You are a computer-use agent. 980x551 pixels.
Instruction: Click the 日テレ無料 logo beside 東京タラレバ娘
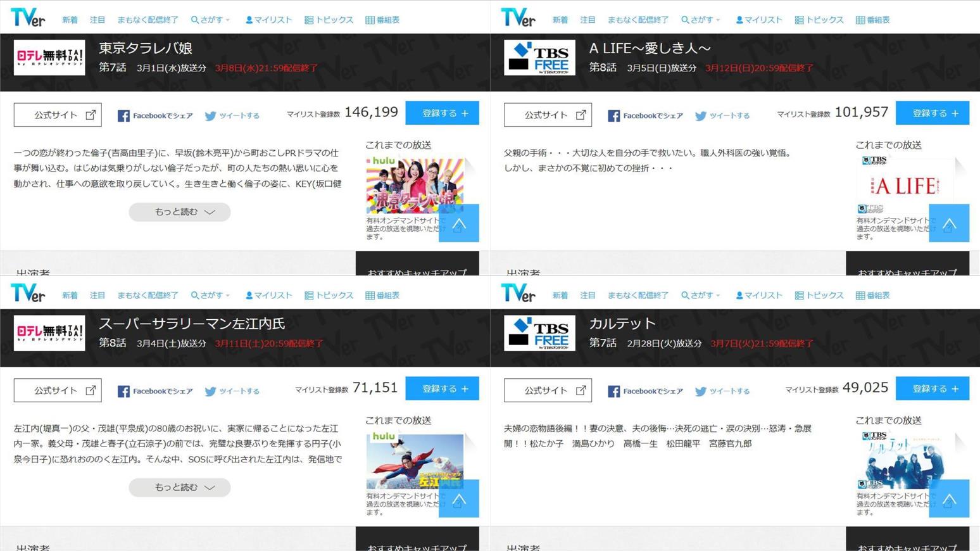49,58
